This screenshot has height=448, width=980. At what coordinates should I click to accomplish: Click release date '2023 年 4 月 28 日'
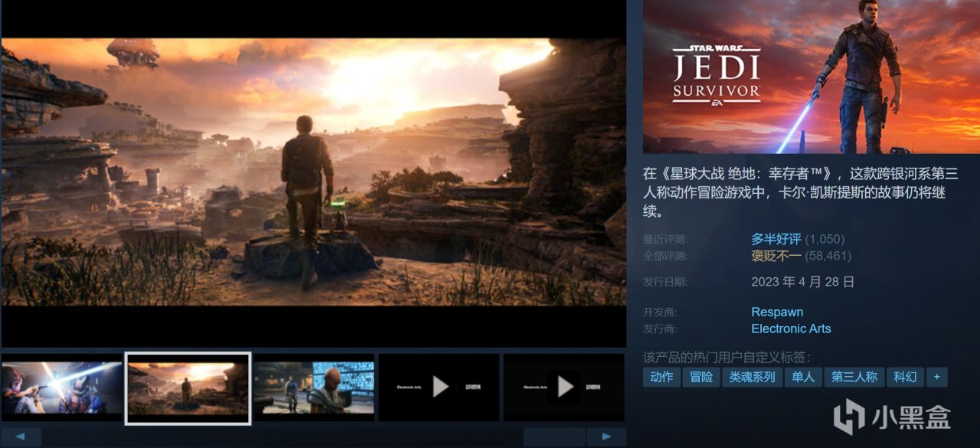click(803, 282)
